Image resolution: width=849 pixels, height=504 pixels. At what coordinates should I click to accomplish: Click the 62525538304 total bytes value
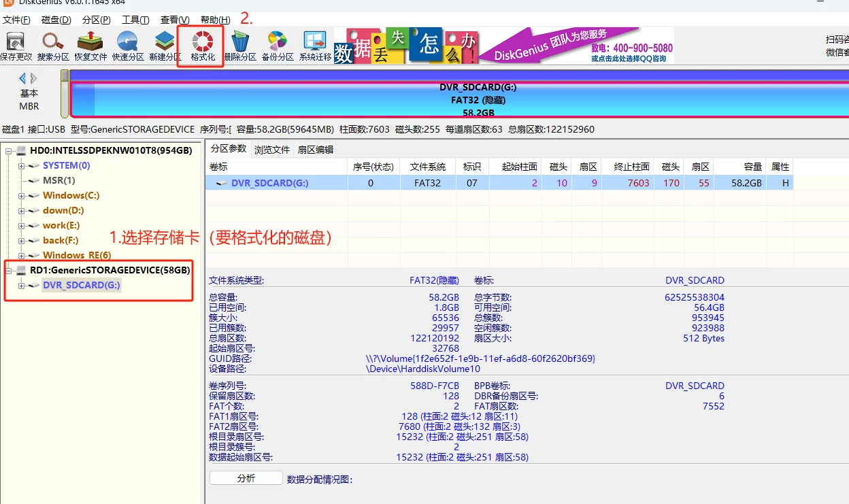[695, 297]
